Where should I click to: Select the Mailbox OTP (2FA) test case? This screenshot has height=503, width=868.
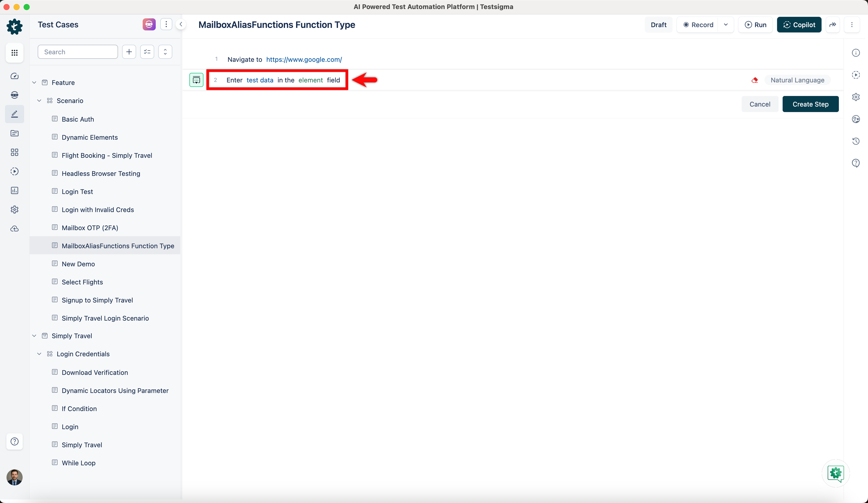point(90,228)
